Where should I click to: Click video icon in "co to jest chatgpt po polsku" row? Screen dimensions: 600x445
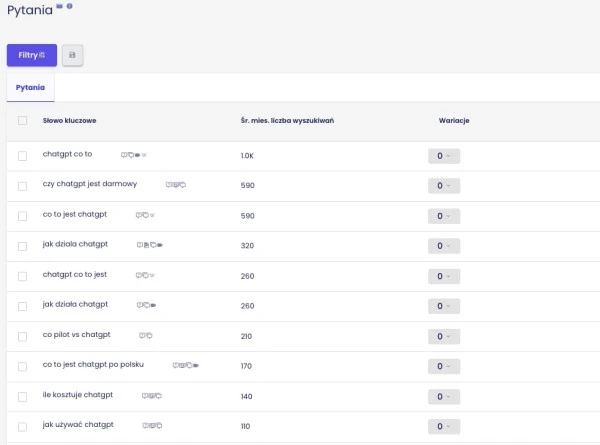click(197, 365)
